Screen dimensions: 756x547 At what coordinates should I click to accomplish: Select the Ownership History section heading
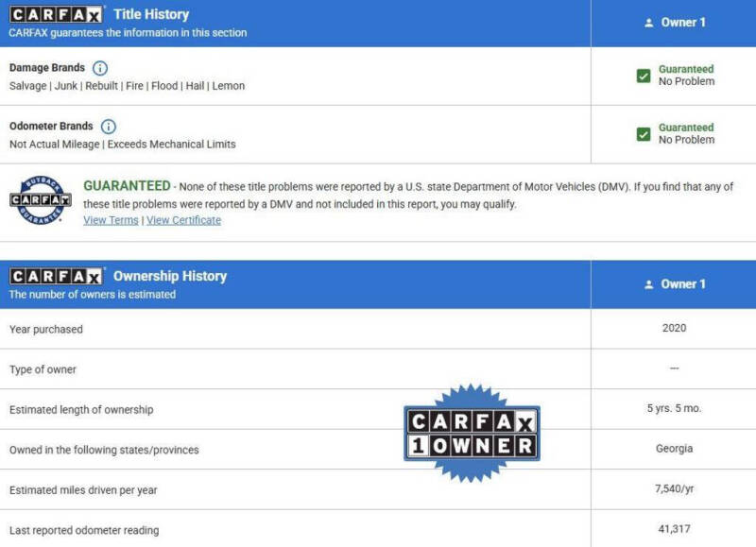(x=170, y=276)
